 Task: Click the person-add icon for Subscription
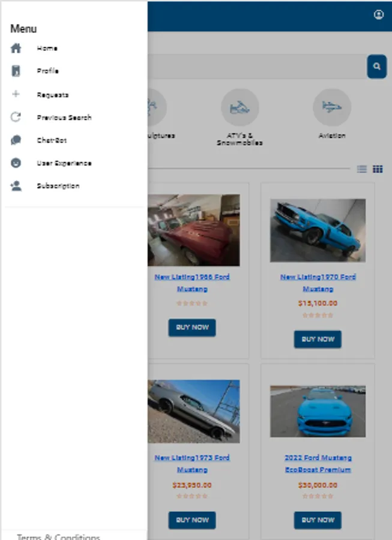pyautogui.click(x=16, y=186)
